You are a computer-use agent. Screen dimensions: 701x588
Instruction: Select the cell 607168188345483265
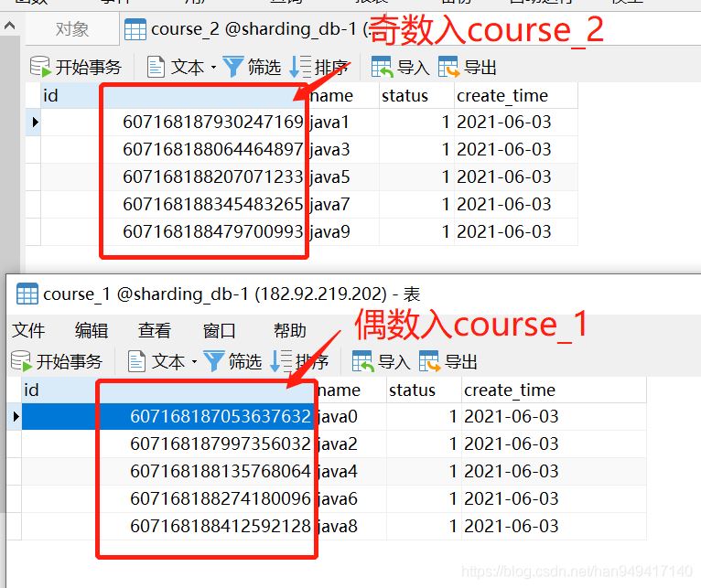point(174,204)
